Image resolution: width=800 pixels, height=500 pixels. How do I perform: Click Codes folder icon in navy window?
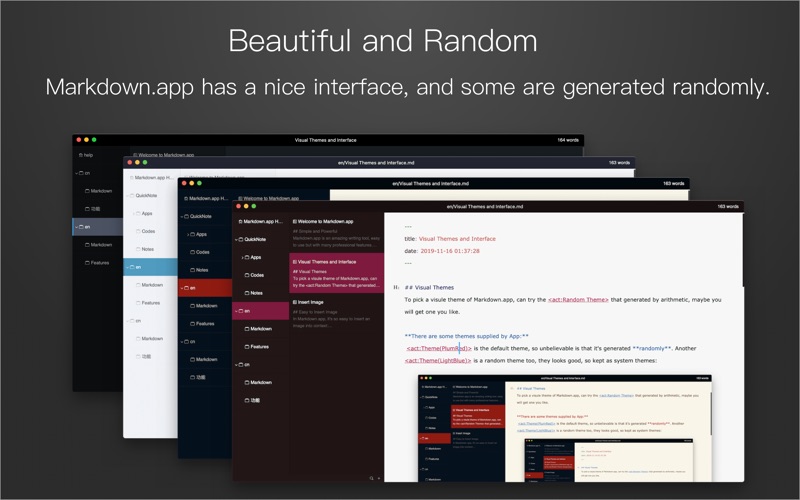point(193,252)
